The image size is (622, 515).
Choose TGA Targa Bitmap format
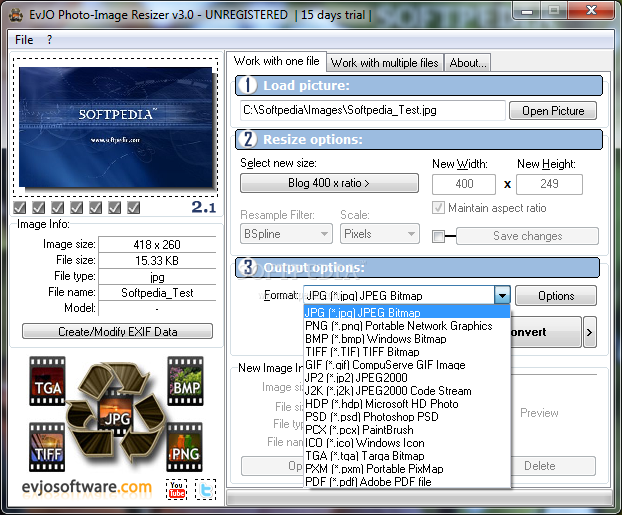(x=407, y=456)
